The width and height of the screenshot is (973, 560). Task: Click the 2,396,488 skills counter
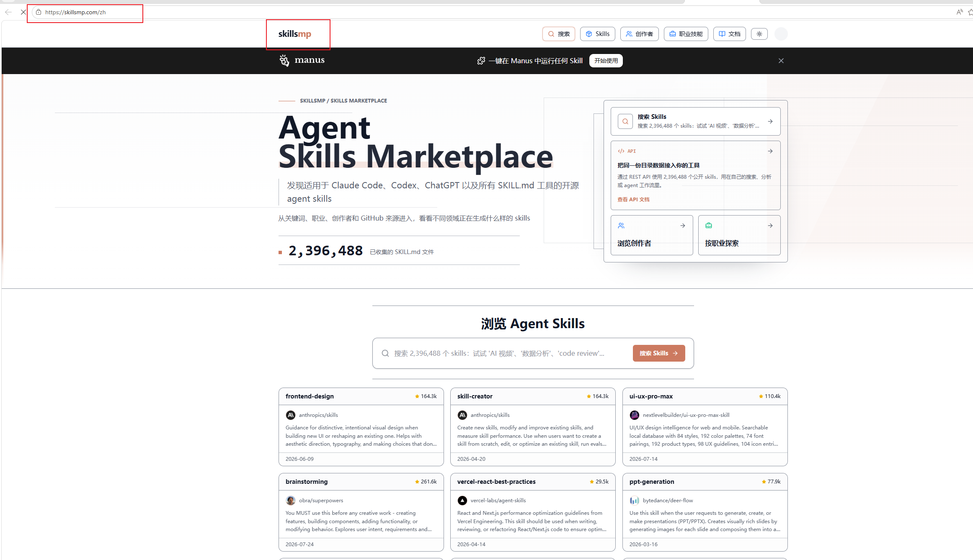[325, 251]
